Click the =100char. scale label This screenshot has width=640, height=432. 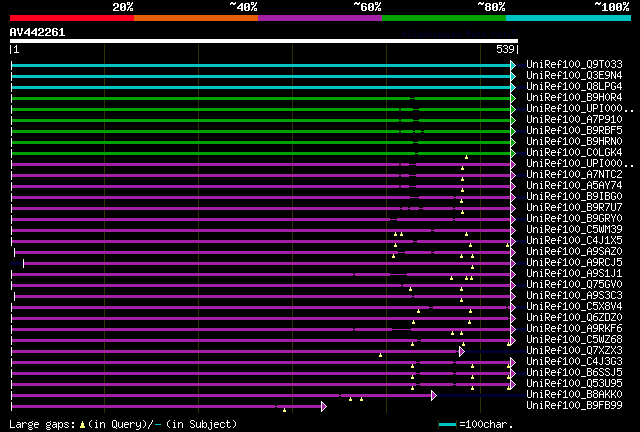click(486, 424)
